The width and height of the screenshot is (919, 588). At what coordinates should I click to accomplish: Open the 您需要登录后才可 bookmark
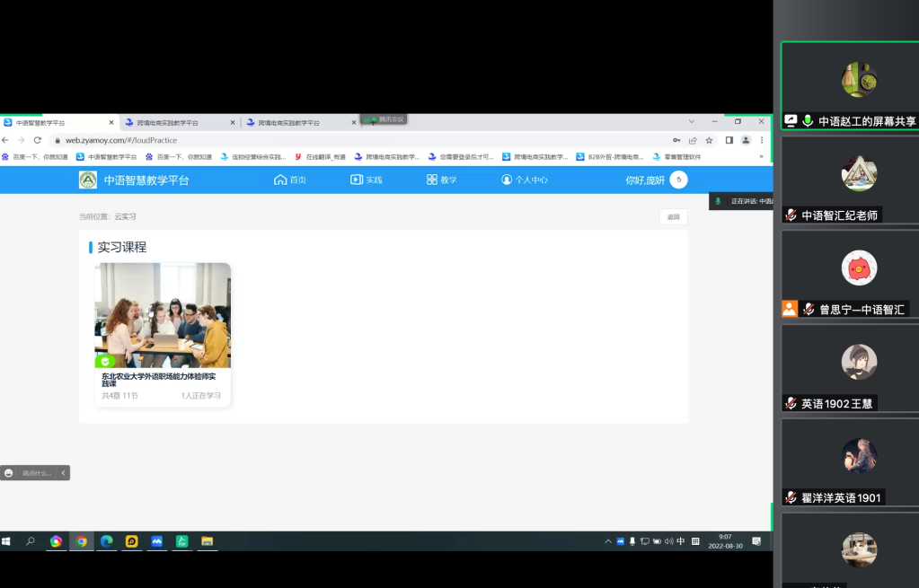(x=461, y=157)
